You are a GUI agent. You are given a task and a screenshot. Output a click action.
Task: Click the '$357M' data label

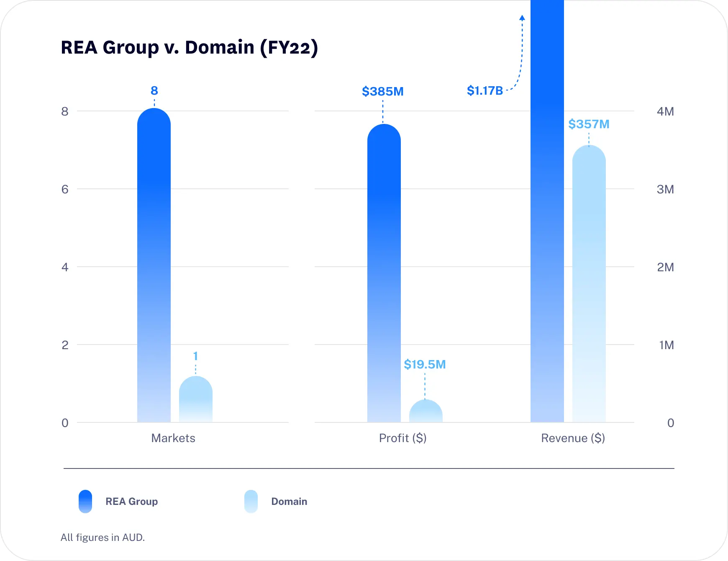pos(589,124)
